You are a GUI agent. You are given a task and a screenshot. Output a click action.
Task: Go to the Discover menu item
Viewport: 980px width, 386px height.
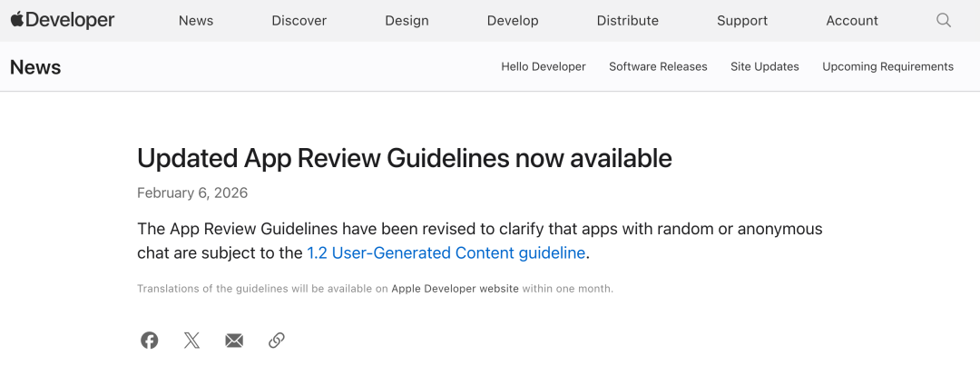(299, 21)
